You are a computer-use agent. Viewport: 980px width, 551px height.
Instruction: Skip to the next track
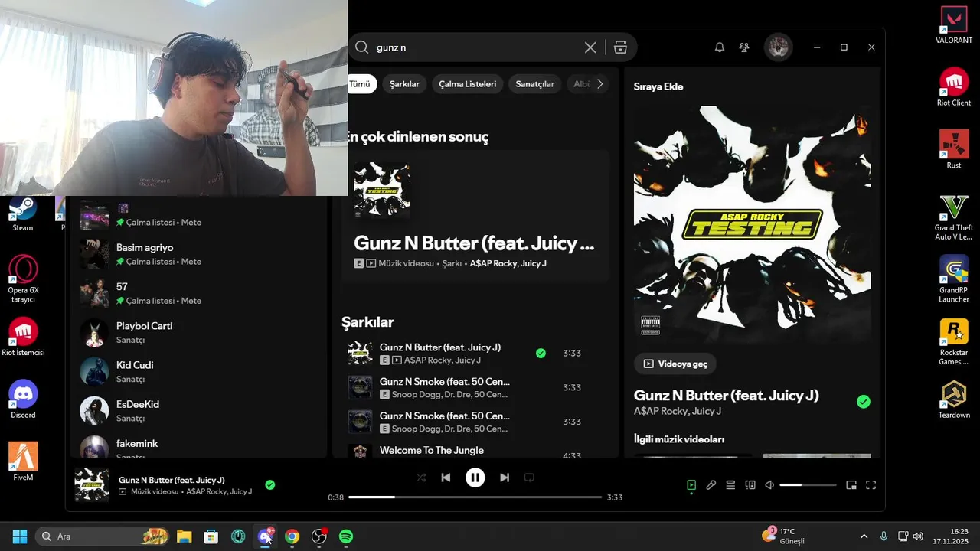(x=505, y=478)
